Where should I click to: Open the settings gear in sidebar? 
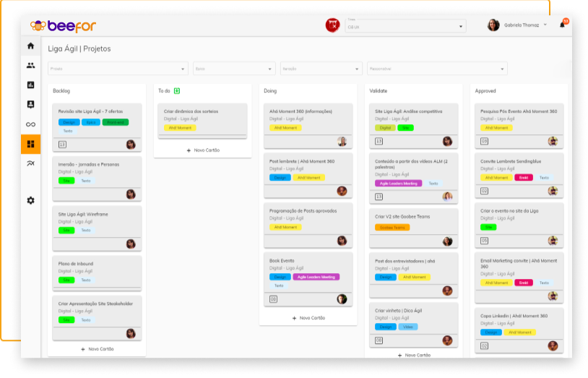[31, 200]
